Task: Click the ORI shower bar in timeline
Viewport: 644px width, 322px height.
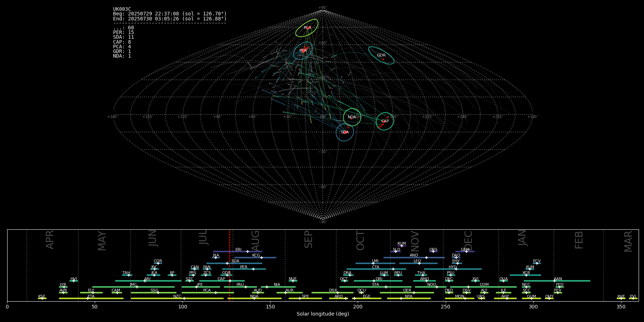Action: tap(378, 281)
